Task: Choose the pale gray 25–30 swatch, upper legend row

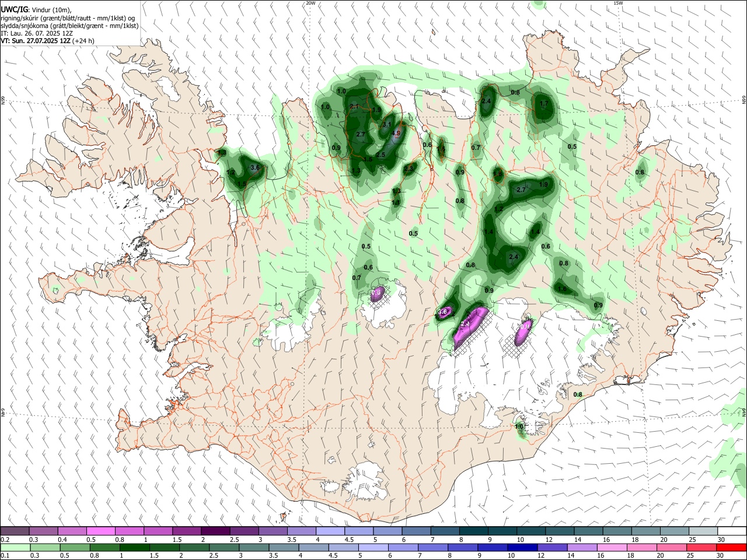Action: 703,531
